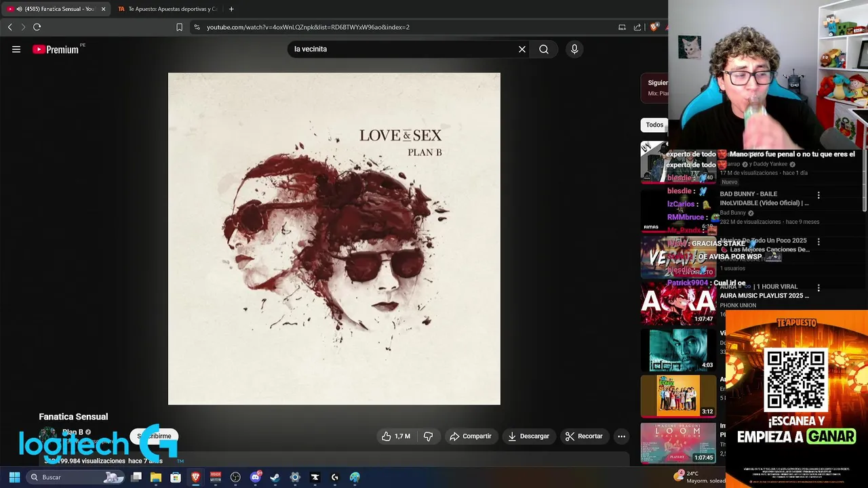This screenshot has width=868, height=488.
Task: Open Task View in taskbar
Action: point(136,477)
